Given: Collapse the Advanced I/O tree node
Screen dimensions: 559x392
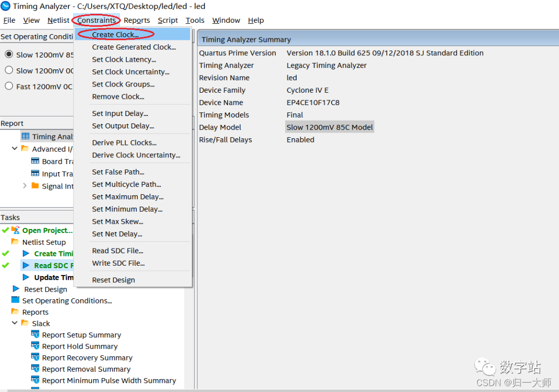Looking at the screenshot, I should [14, 149].
